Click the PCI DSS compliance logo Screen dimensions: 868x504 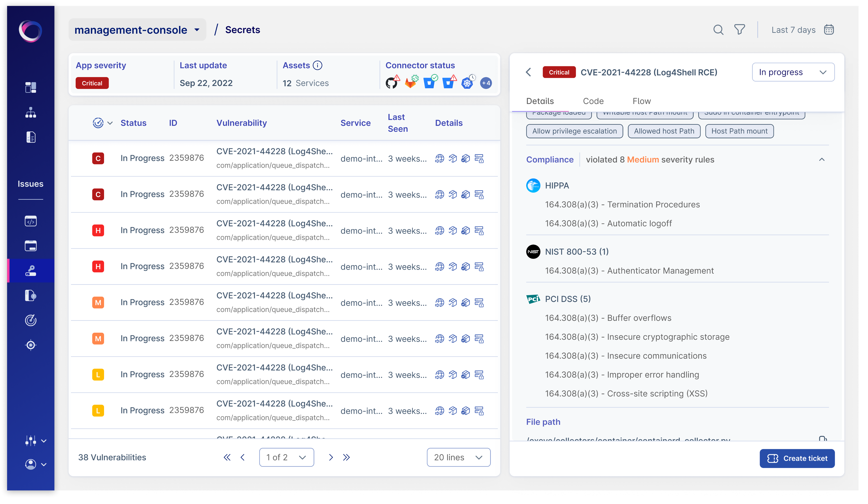pyautogui.click(x=533, y=299)
